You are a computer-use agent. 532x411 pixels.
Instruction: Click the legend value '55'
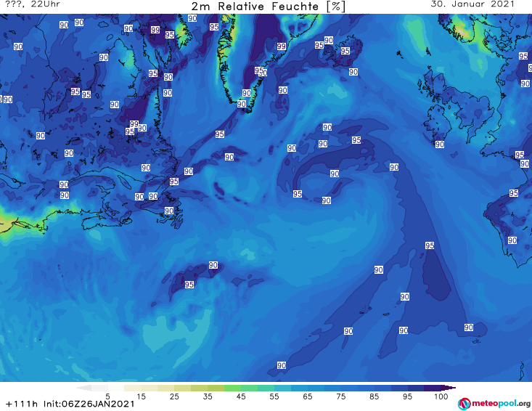point(274,396)
